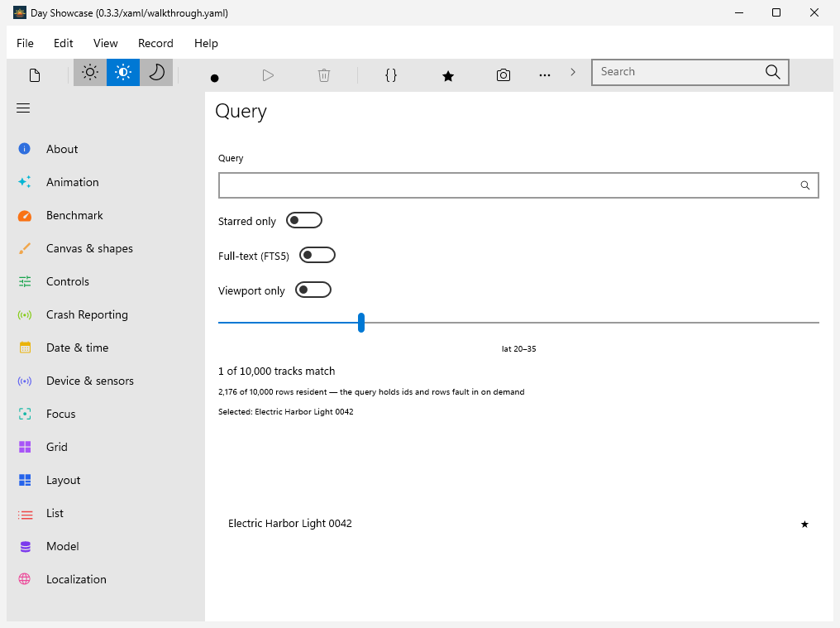
Task: Toggle the Viewport only switch
Action: pyautogui.click(x=313, y=290)
